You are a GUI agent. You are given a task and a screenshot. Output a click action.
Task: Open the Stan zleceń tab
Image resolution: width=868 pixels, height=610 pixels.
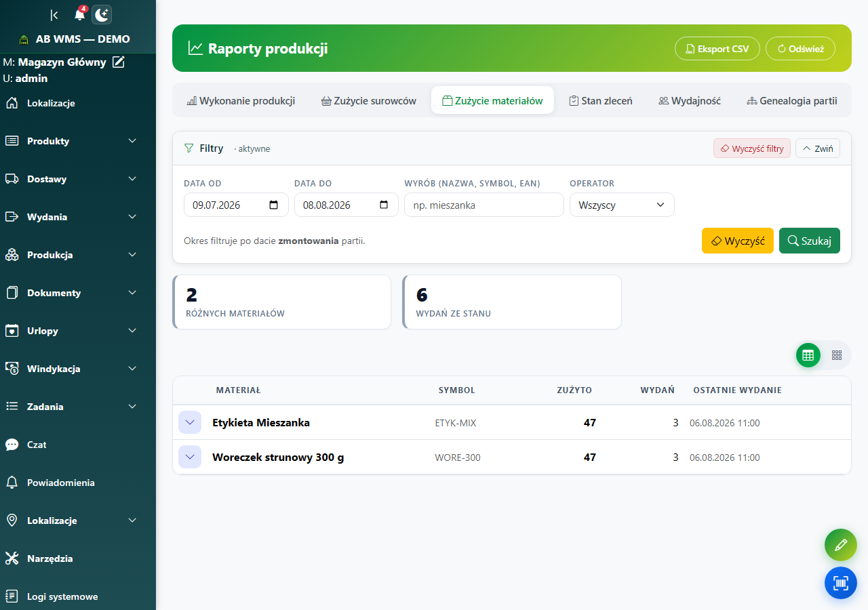601,100
